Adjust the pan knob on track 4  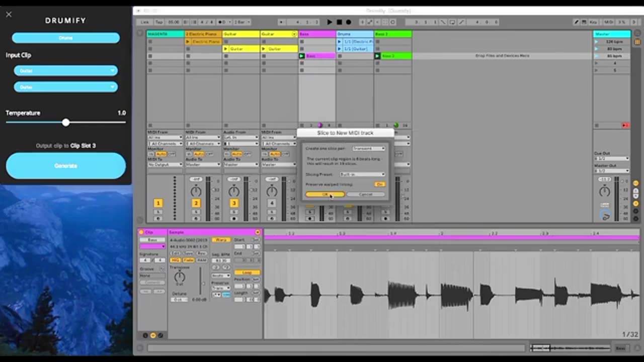click(x=272, y=191)
